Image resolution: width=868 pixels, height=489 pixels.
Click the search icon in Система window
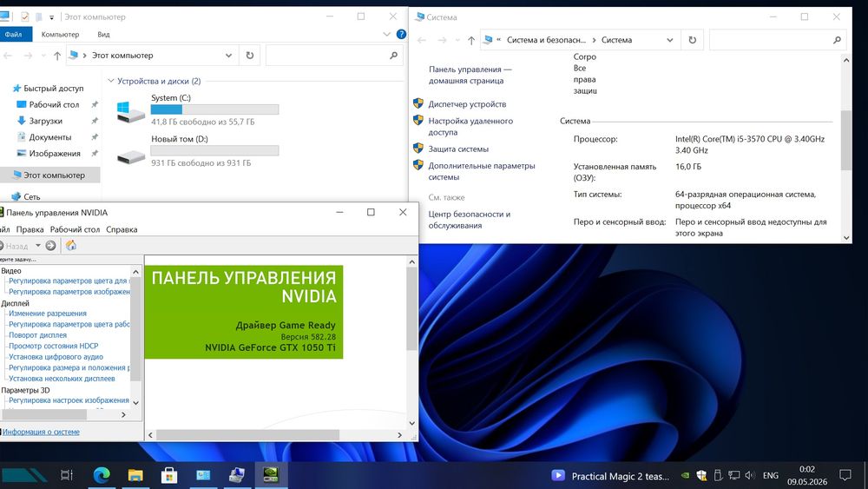click(x=837, y=40)
